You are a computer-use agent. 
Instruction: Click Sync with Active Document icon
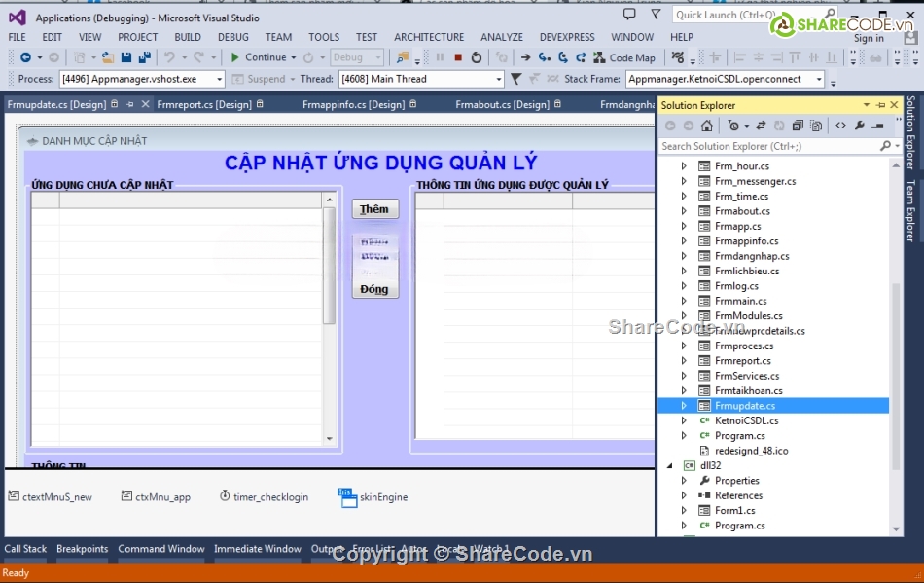[761, 126]
